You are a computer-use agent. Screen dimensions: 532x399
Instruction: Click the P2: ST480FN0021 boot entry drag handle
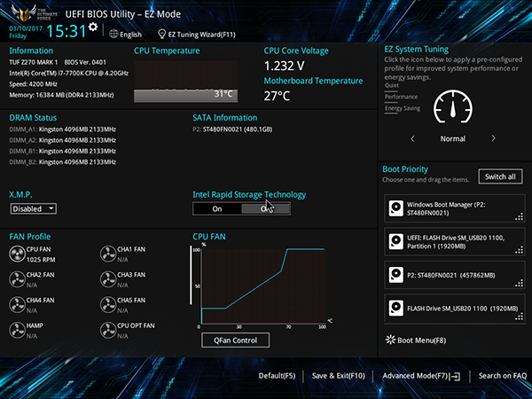[x=519, y=284]
